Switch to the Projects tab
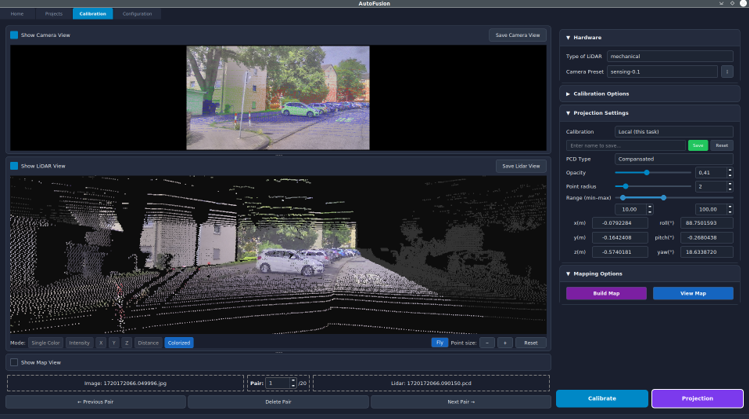749x419 pixels. coord(54,14)
